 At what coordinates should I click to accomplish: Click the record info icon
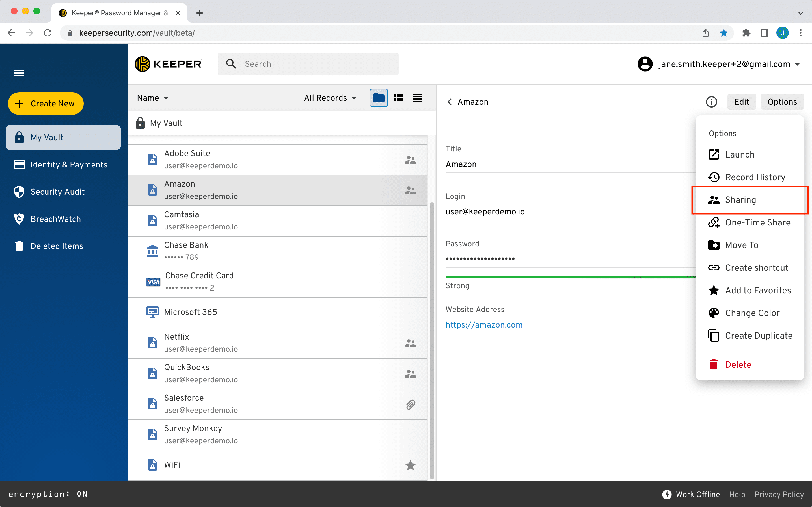711,102
